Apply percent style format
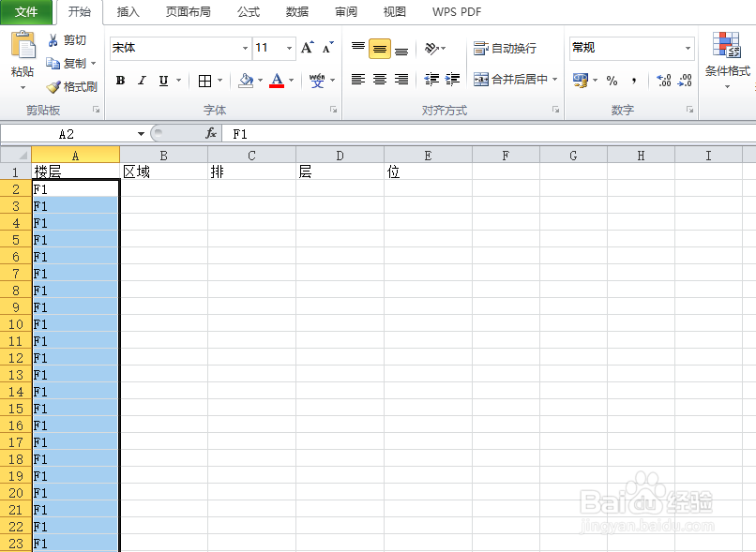The height and width of the screenshot is (552, 756). 612,81
